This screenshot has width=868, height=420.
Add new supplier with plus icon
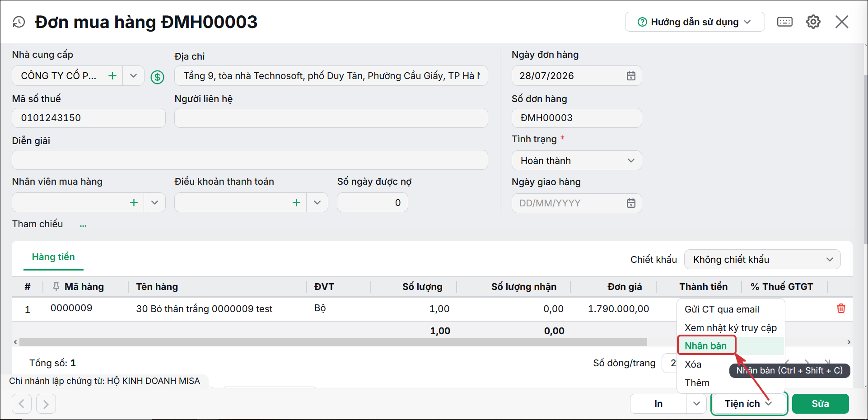112,76
